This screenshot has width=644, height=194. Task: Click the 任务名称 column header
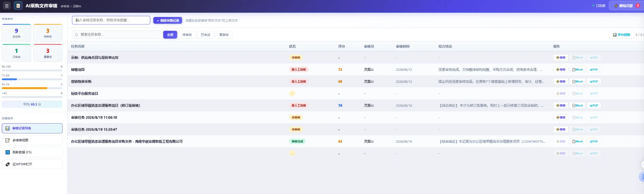[78, 46]
